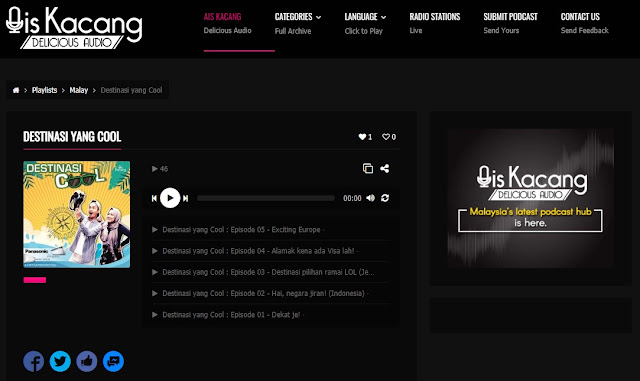
Task: Play icon for Episode 05 Exciting Europe
Action: pyautogui.click(x=155, y=229)
